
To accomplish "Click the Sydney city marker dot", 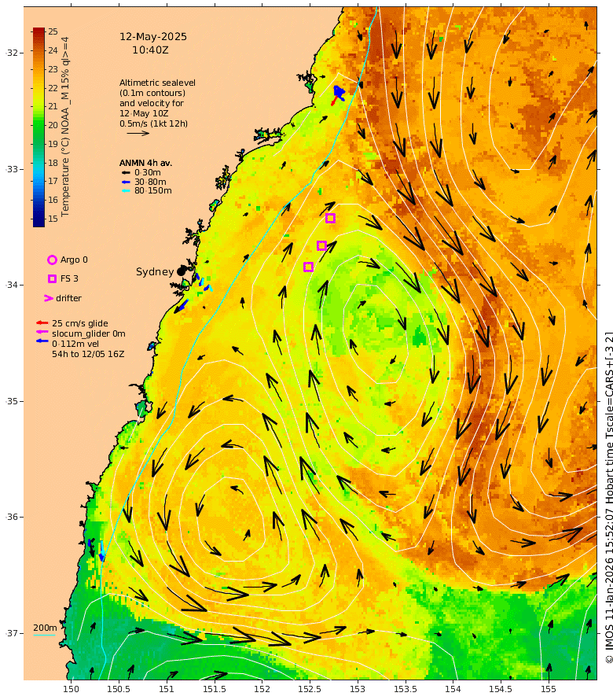I will click(x=181, y=271).
